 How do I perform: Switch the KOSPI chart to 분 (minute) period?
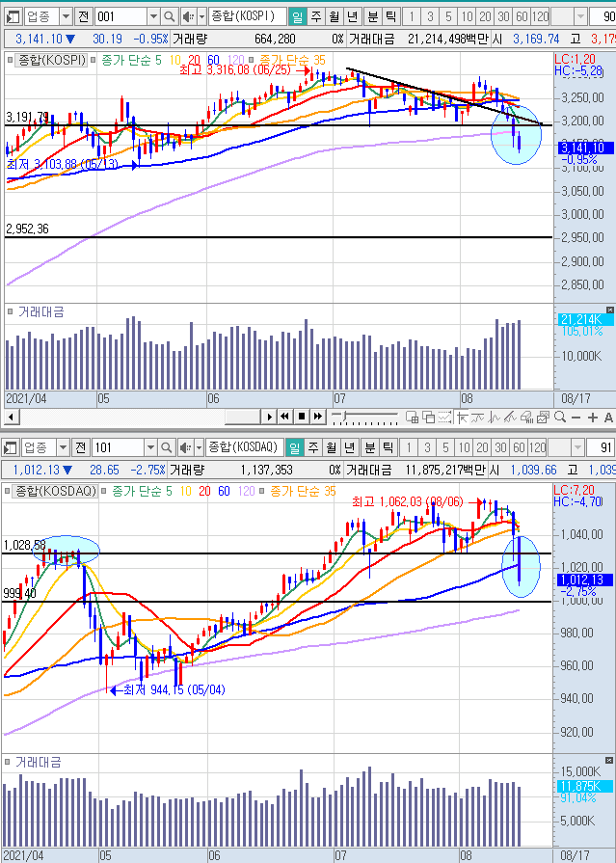371,16
